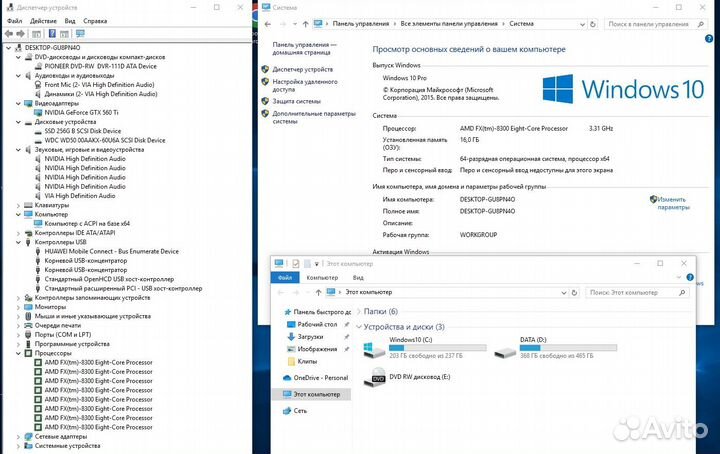Screen dimensions: 720x454
Task: Click the Защита системы link
Action: click(297, 101)
